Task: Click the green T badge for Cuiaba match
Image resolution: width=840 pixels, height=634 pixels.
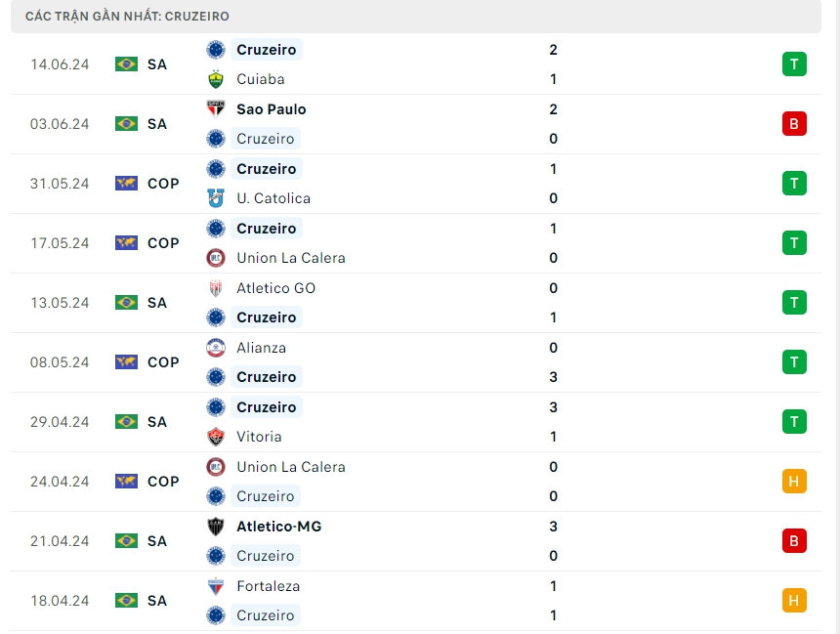Action: pyautogui.click(x=794, y=64)
